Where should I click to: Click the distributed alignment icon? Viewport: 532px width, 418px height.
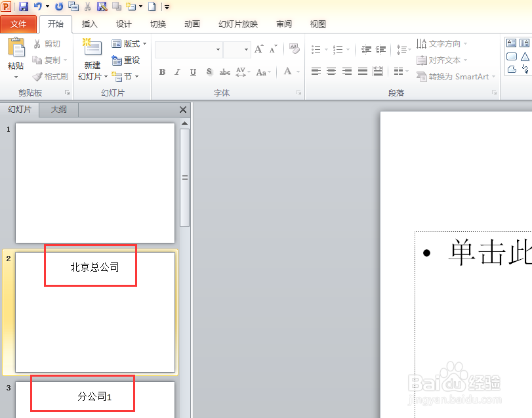click(378, 72)
